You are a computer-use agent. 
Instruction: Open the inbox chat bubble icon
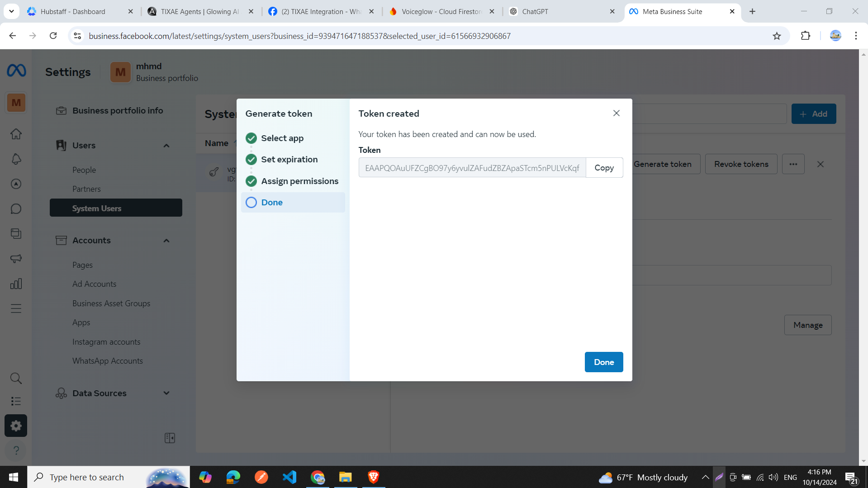coord(16,208)
